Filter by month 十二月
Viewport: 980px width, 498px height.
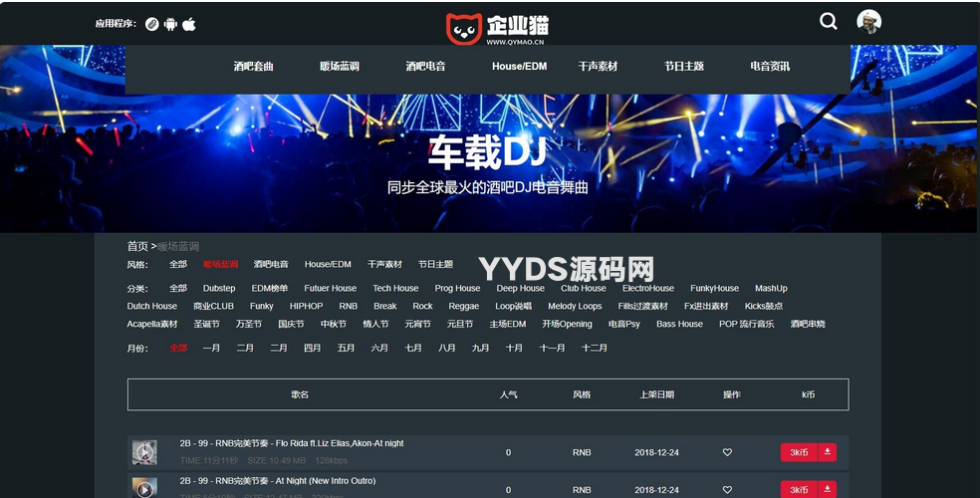pos(595,348)
